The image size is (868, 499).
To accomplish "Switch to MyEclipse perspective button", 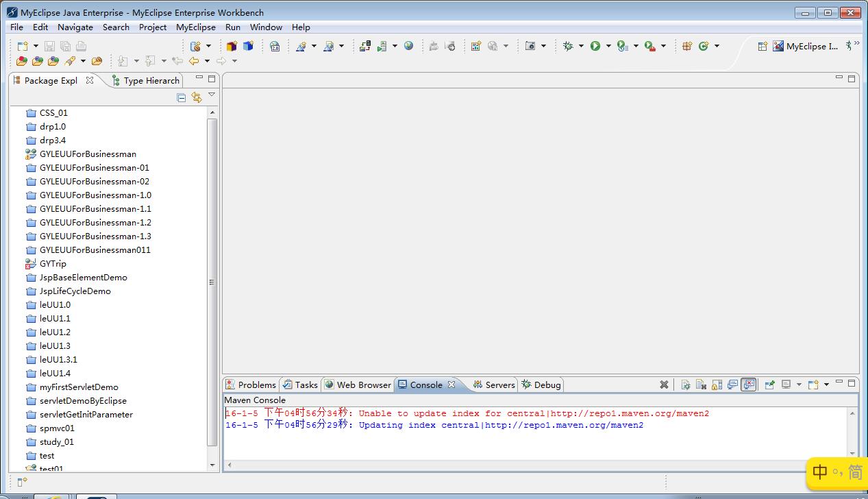I will (806, 46).
